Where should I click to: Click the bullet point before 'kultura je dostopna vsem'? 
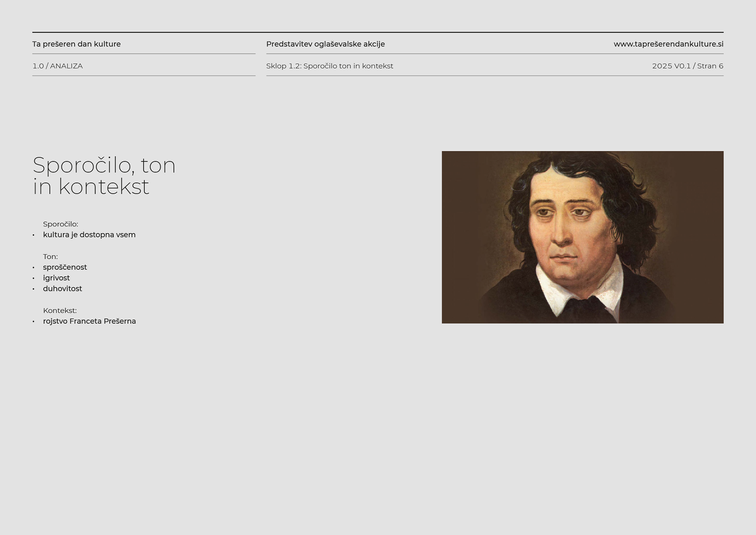(33, 235)
